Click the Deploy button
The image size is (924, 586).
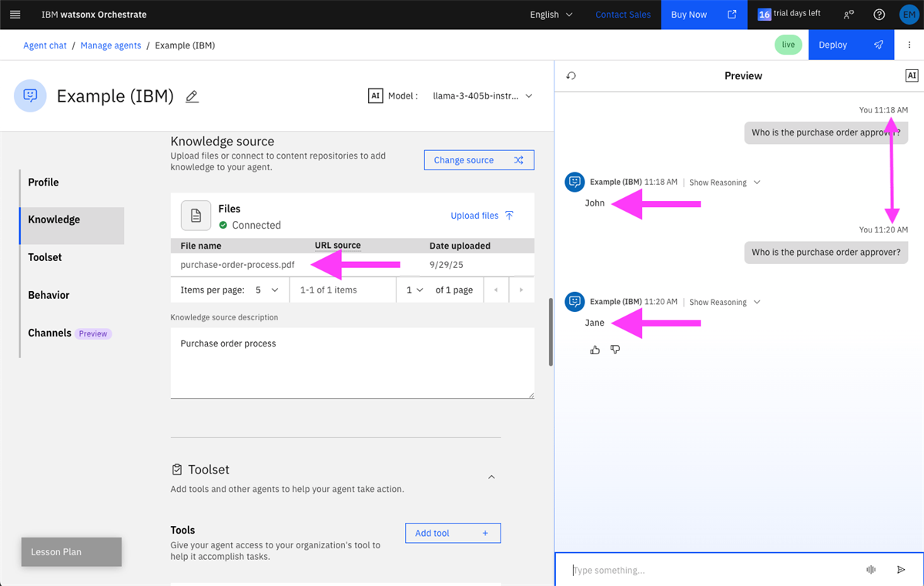[851, 45]
